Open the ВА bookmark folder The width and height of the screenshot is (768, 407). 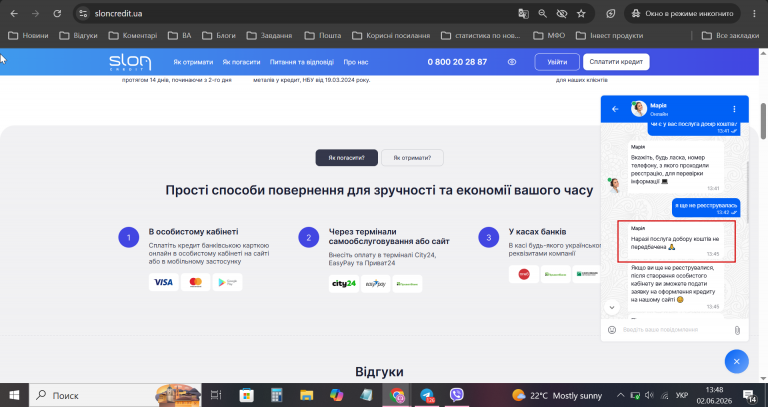coord(179,35)
